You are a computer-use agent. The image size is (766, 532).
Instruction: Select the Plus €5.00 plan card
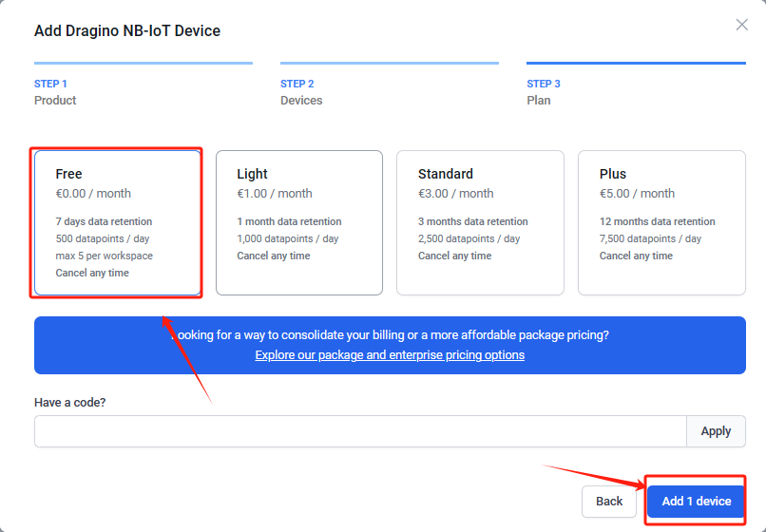661,222
